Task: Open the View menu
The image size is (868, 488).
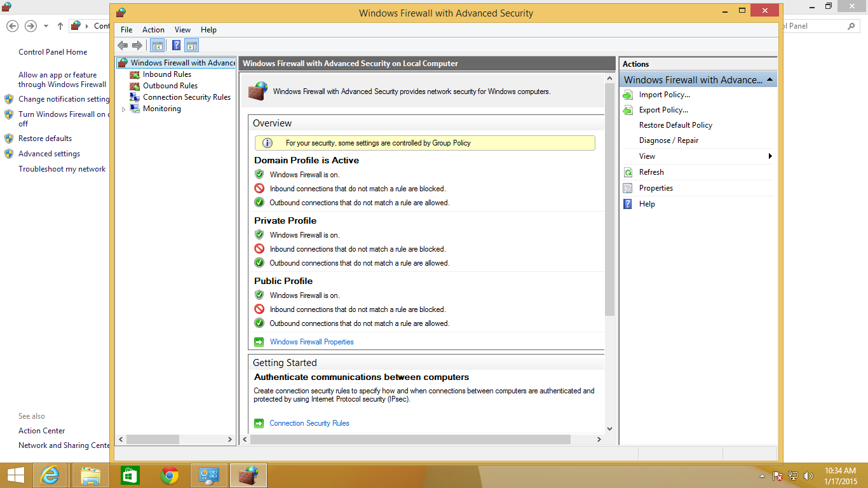Action: 182,30
